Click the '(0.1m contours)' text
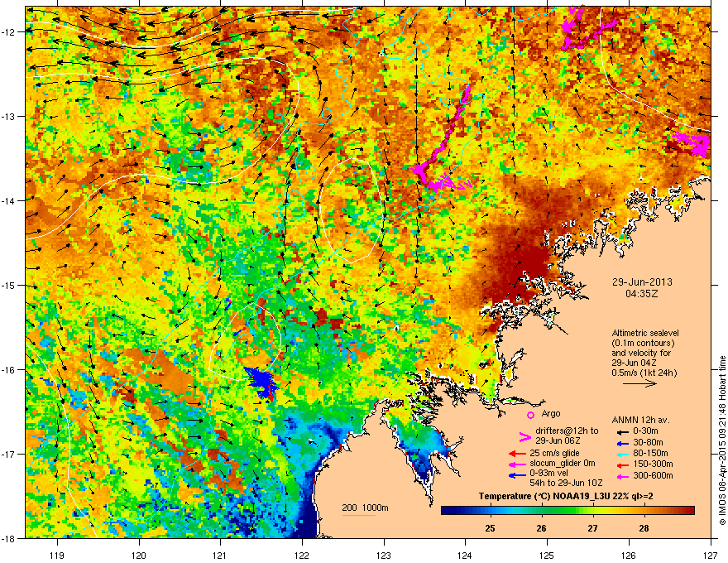Viewport: 728px width, 563px height. (643, 344)
